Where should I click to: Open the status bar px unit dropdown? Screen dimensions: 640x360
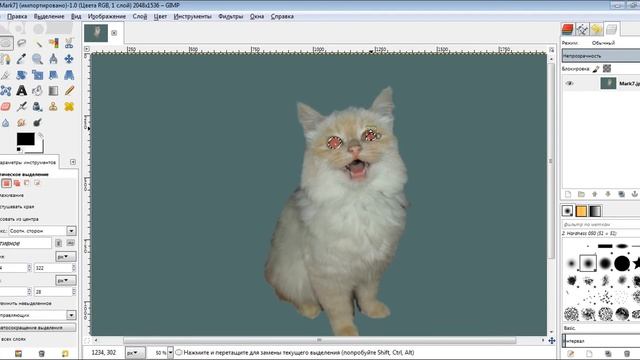click(134, 353)
